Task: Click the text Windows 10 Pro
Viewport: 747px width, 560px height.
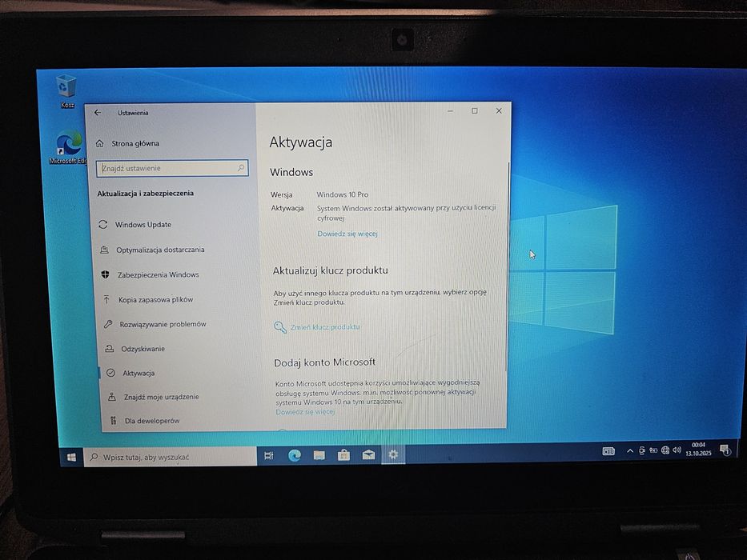Action: [343, 194]
